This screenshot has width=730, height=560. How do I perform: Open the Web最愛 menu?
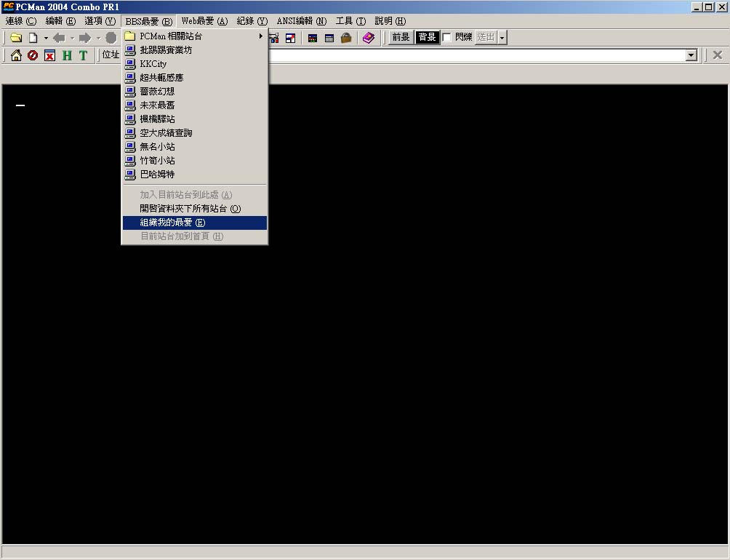[204, 21]
